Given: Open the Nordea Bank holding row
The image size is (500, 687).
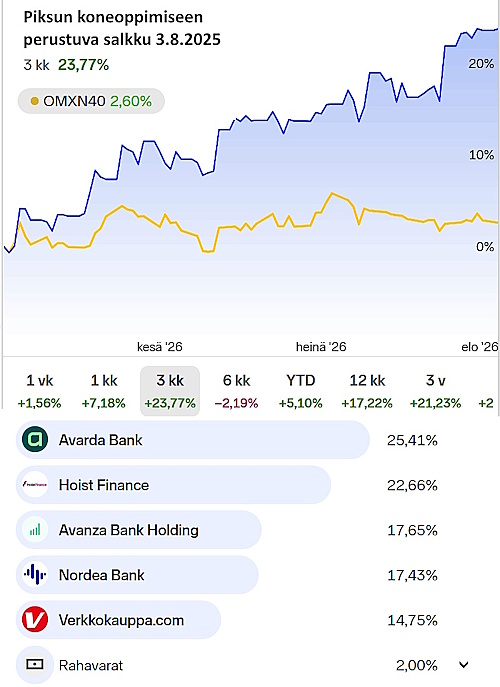Looking at the screenshot, I should 137,575.
